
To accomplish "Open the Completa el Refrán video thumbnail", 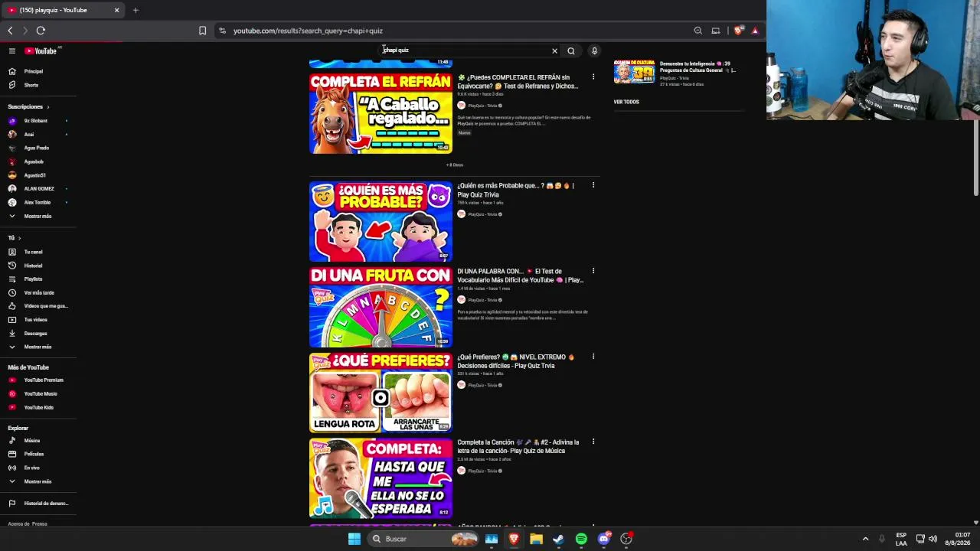I will pos(381,113).
